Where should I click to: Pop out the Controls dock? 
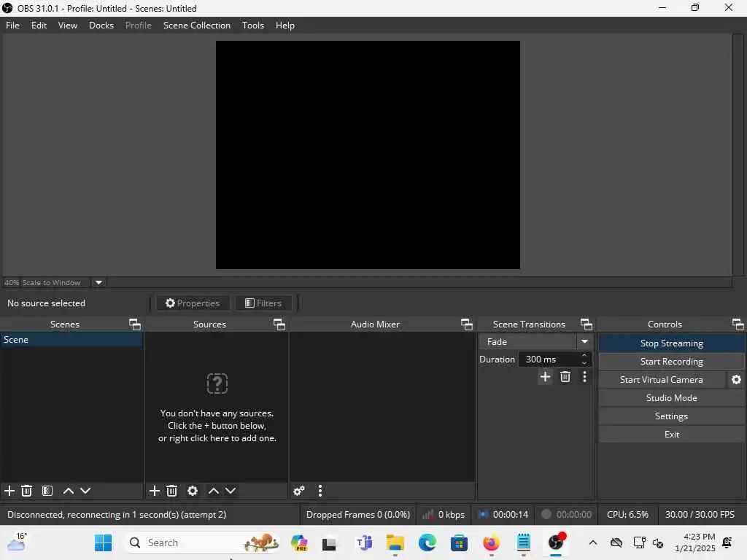(738, 324)
